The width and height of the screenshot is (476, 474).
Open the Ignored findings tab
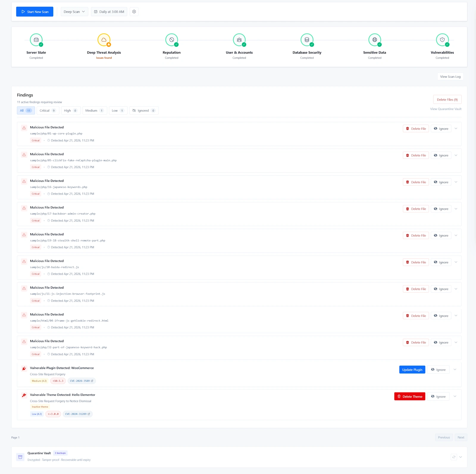(x=144, y=110)
